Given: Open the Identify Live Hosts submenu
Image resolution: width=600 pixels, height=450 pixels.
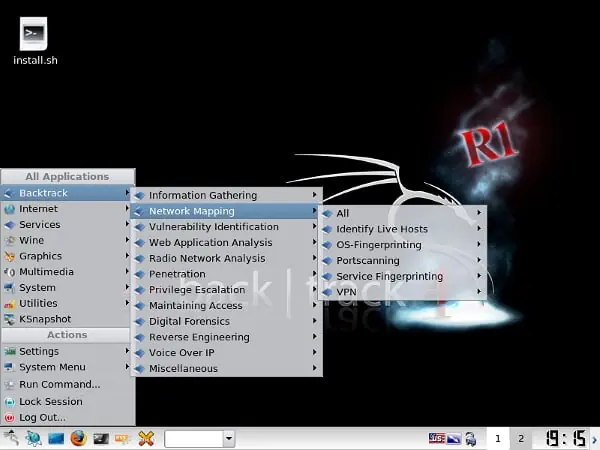Looking at the screenshot, I should 403,229.
